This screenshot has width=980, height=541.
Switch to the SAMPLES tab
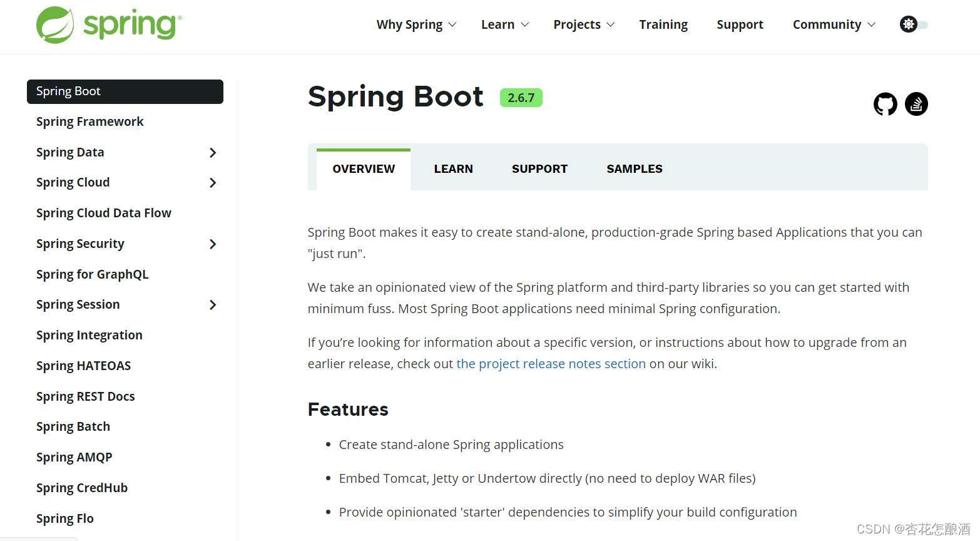(x=634, y=168)
